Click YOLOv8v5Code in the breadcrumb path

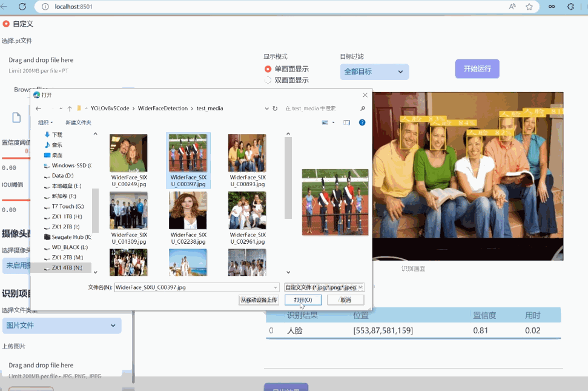(x=110, y=109)
